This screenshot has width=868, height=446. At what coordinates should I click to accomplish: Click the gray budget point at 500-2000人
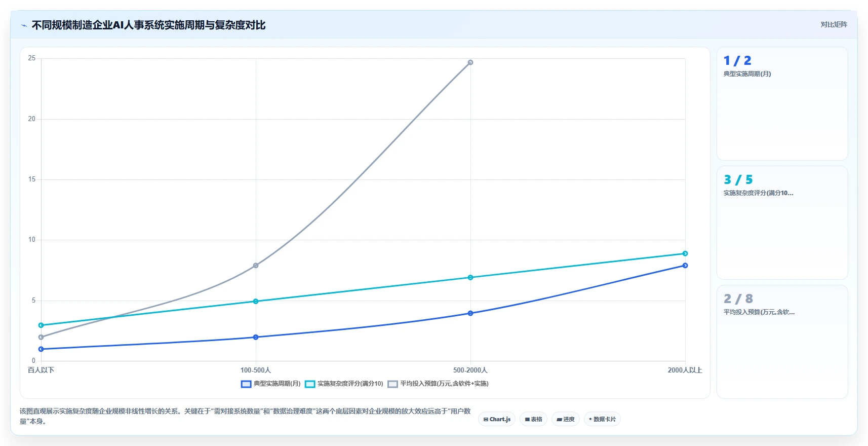pyautogui.click(x=470, y=62)
